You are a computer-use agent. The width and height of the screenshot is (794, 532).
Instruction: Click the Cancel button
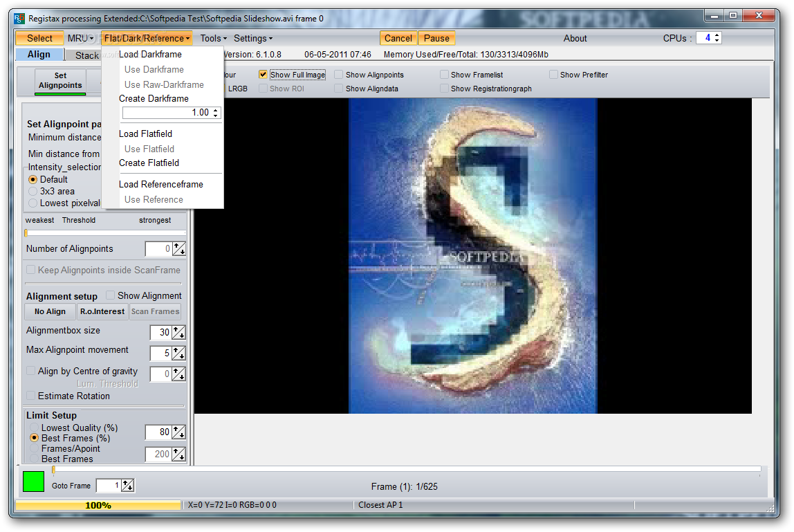click(x=398, y=38)
